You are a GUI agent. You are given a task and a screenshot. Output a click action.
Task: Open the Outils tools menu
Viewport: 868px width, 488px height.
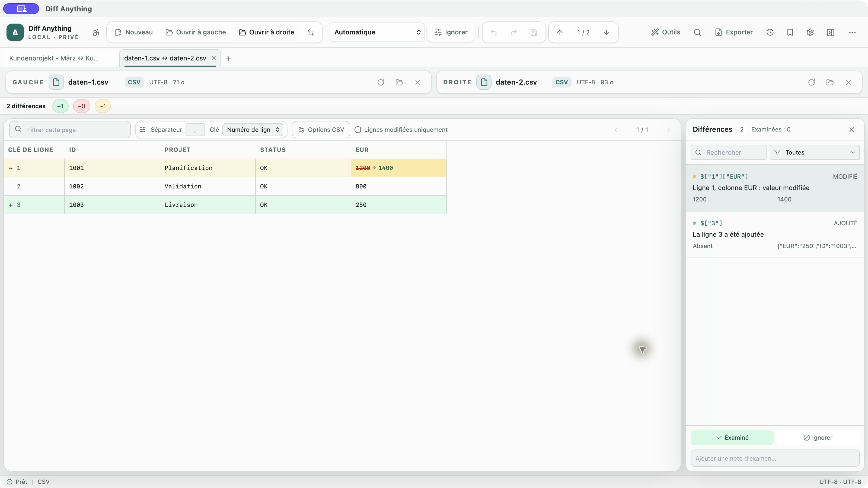[665, 32]
